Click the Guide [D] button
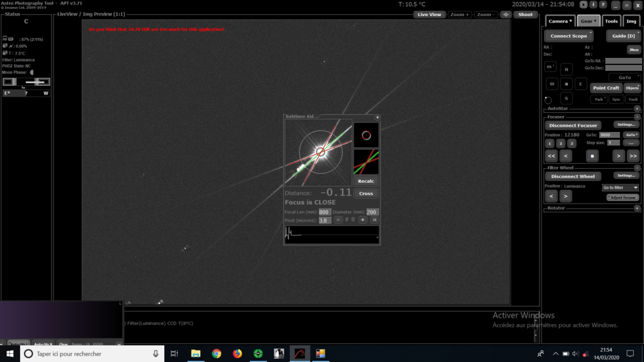Image resolution: width=644 pixels, height=362 pixels. pos(623,35)
